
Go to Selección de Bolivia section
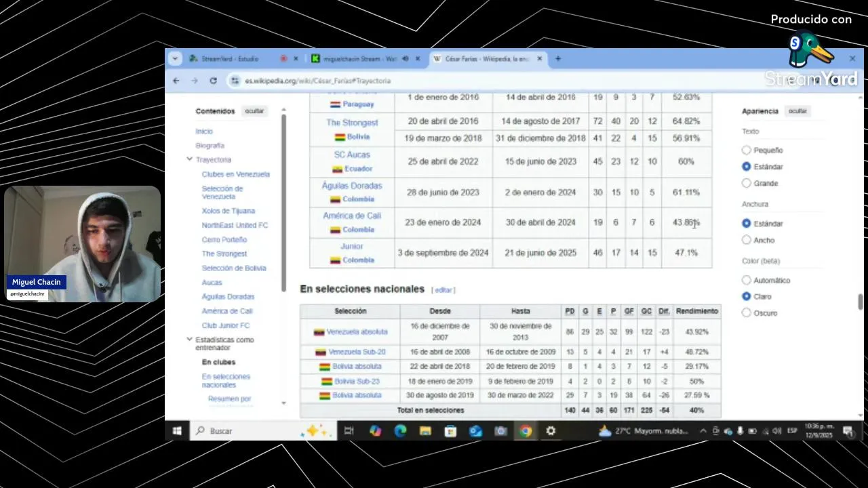pos(233,268)
